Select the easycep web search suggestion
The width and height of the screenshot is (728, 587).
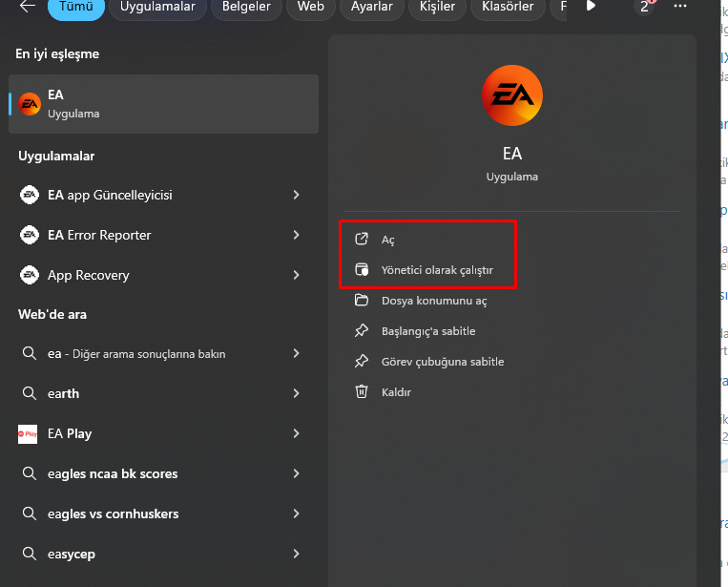[72, 554]
